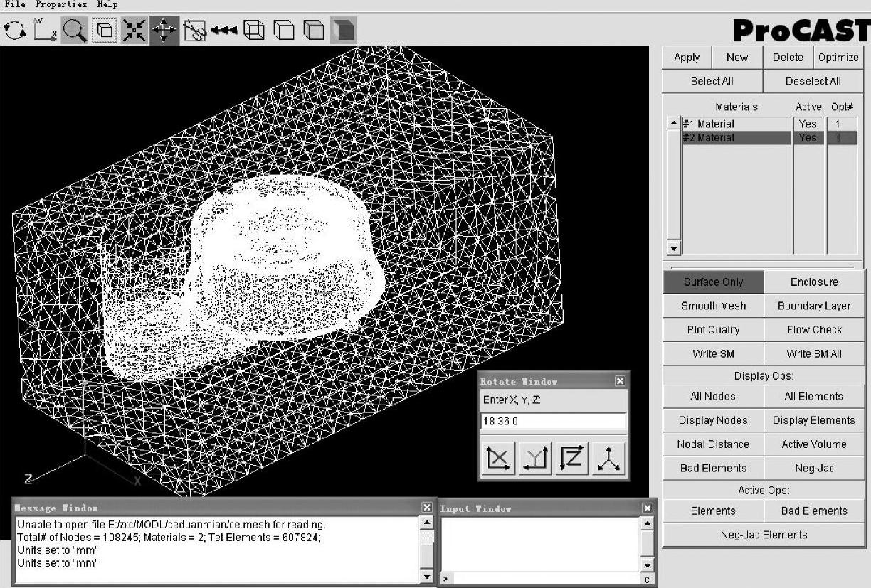Click the X axis view button

(498, 459)
